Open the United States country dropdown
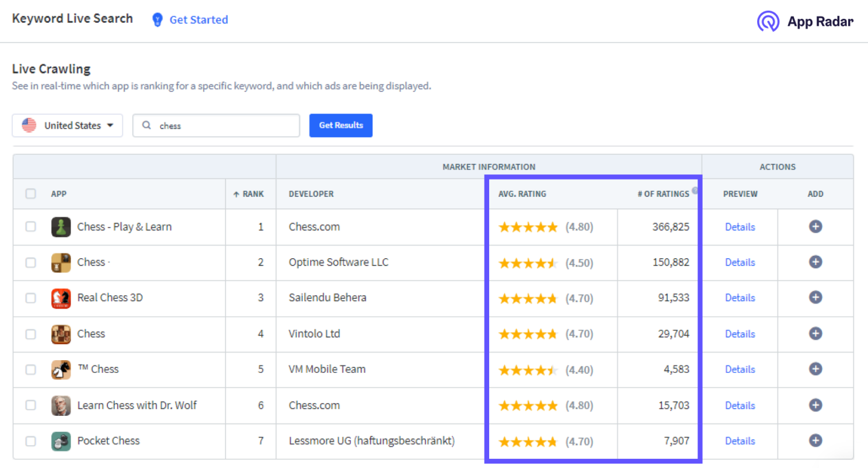The image size is (868, 468). point(67,125)
